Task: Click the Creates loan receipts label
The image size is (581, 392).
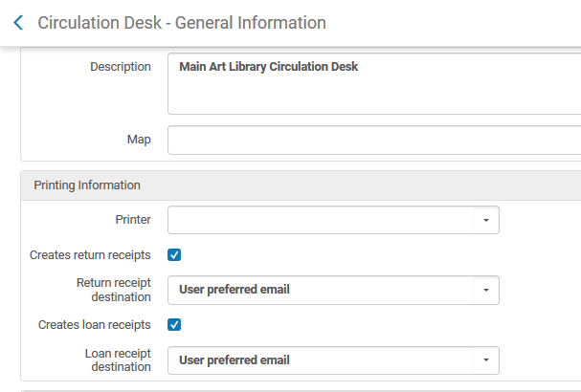Action: click(95, 325)
